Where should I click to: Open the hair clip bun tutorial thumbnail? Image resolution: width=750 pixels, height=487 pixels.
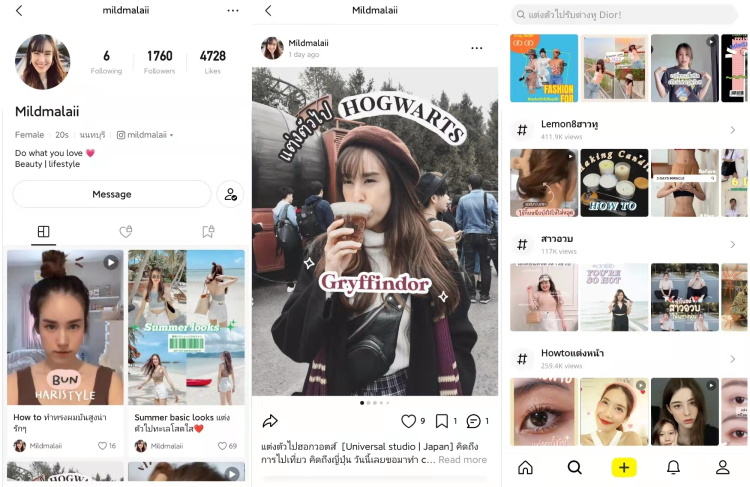coord(544,183)
